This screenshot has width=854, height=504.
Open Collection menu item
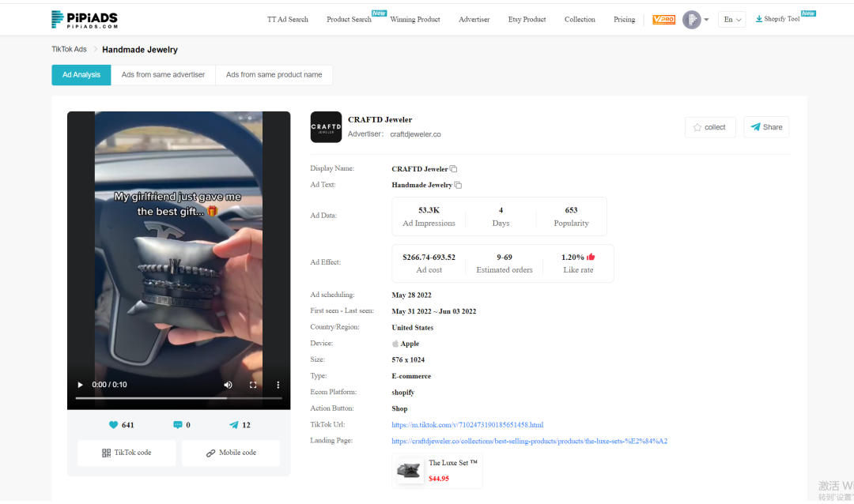[x=580, y=20]
